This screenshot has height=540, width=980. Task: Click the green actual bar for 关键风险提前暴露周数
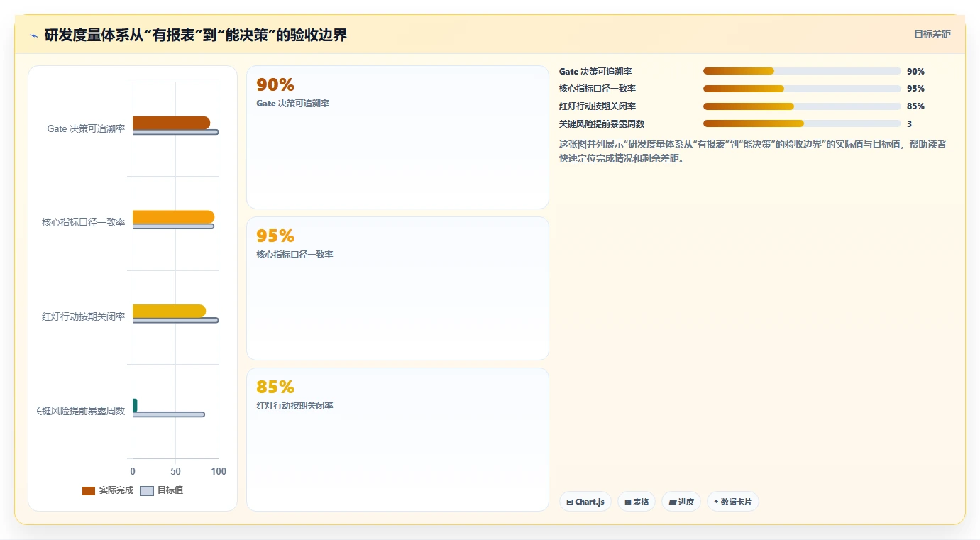135,405
